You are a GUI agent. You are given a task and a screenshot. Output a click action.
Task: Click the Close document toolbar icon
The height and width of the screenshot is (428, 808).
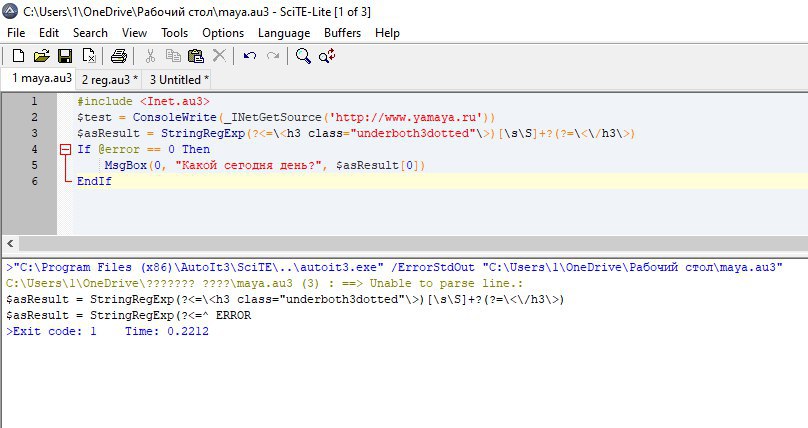[89, 56]
